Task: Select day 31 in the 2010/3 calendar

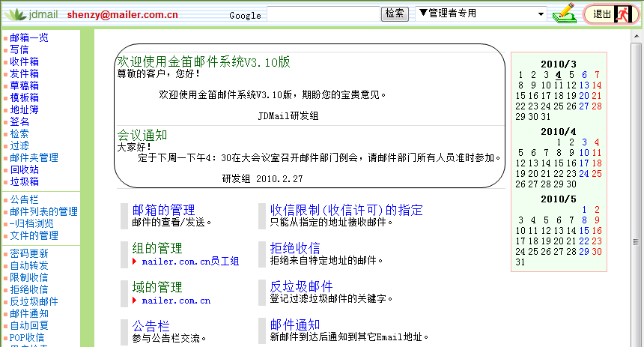Action: [x=545, y=117]
